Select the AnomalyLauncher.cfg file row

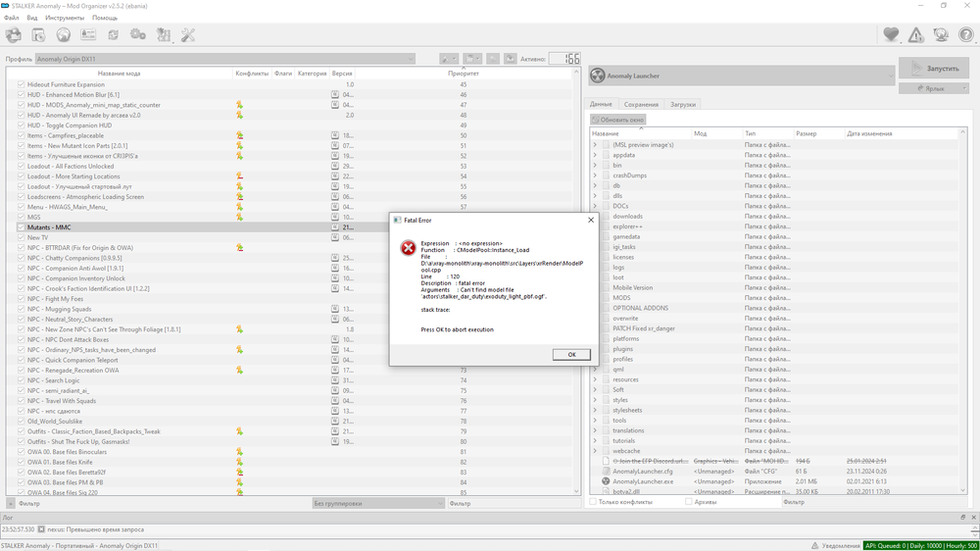pyautogui.click(x=775, y=472)
